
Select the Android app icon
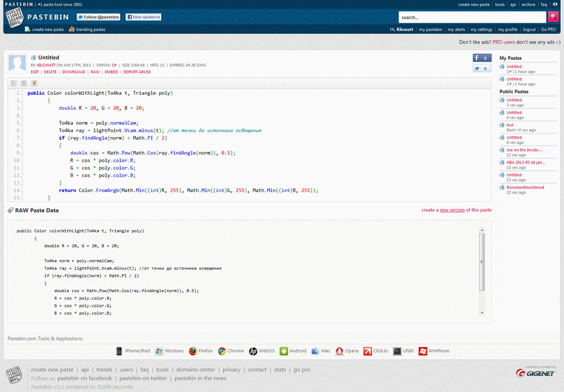[284, 350]
